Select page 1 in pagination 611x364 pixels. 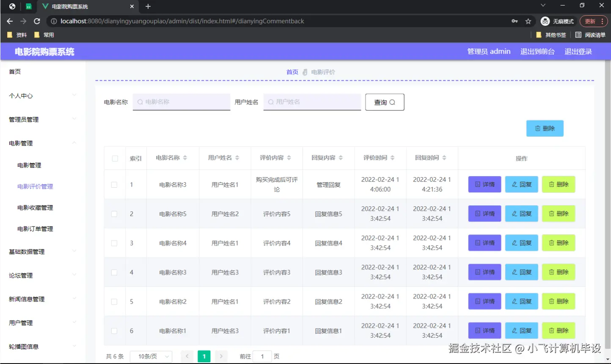coord(204,356)
